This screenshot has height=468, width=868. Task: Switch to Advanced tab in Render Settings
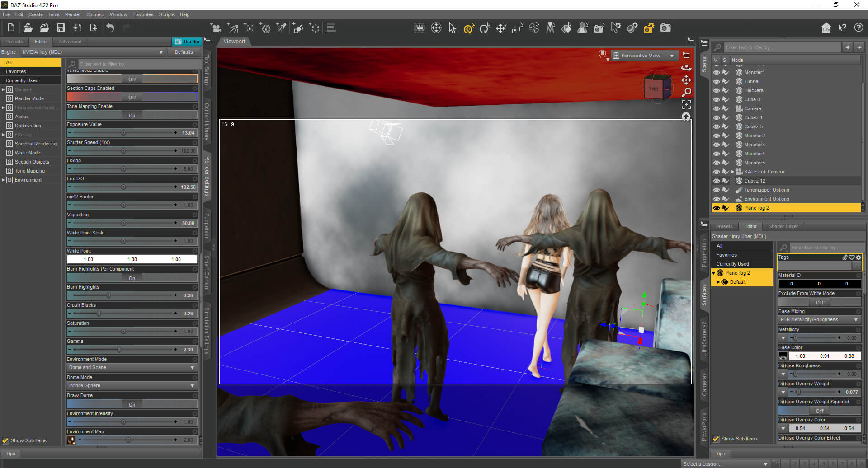tap(70, 42)
